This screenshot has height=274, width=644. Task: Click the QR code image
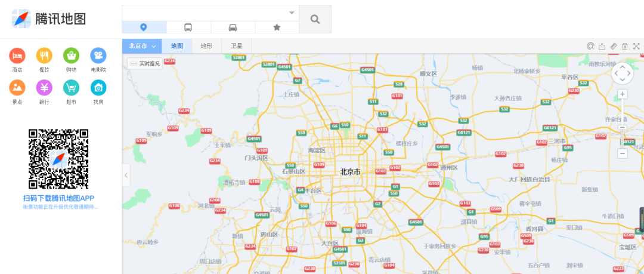pos(58,159)
